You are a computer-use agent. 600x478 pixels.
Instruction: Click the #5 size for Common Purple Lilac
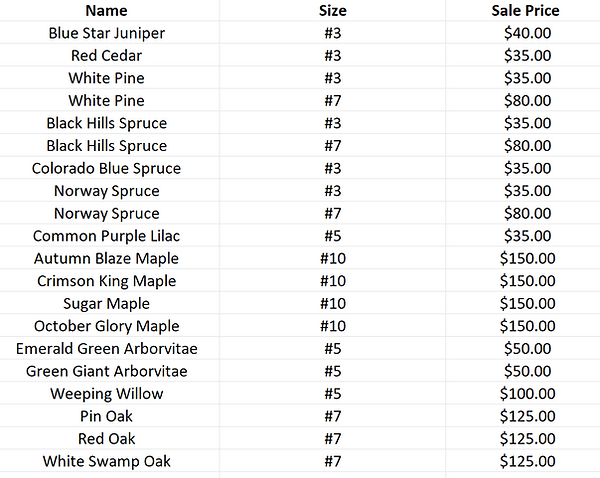tap(333, 236)
